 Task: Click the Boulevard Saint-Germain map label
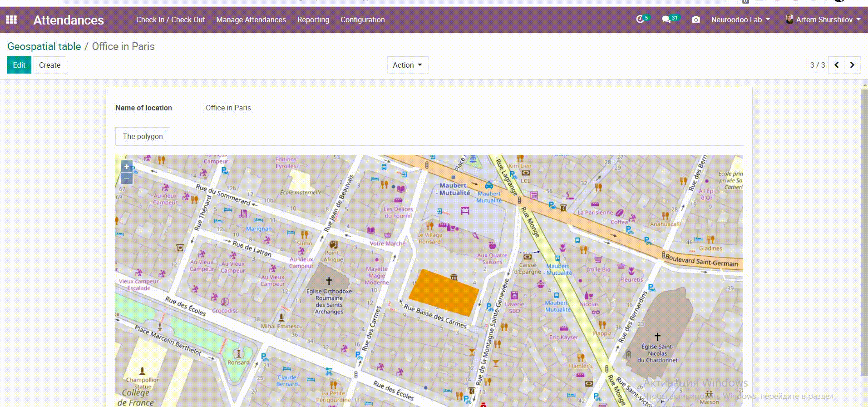[701, 260]
